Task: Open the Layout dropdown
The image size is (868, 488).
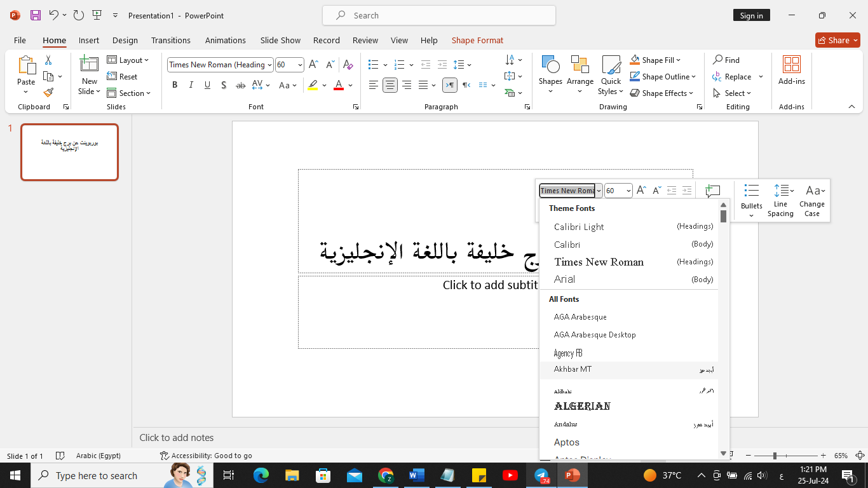Action: [128, 60]
